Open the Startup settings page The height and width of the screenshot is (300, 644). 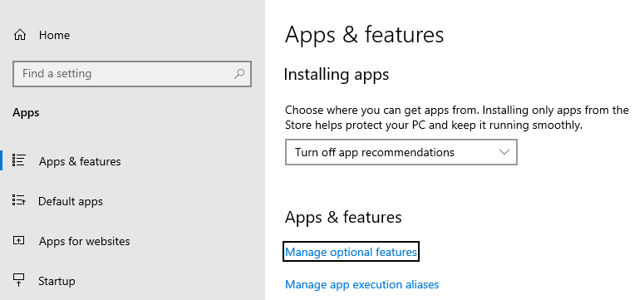(57, 281)
